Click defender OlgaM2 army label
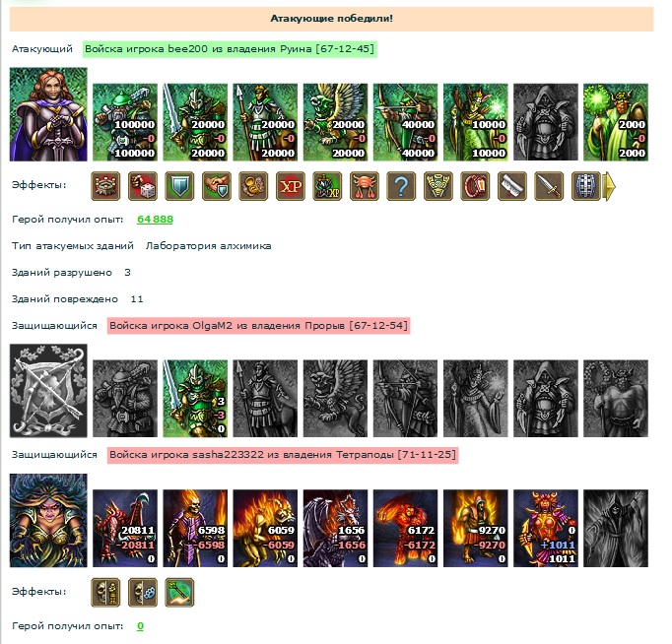This screenshot has height=644, width=672. click(258, 325)
